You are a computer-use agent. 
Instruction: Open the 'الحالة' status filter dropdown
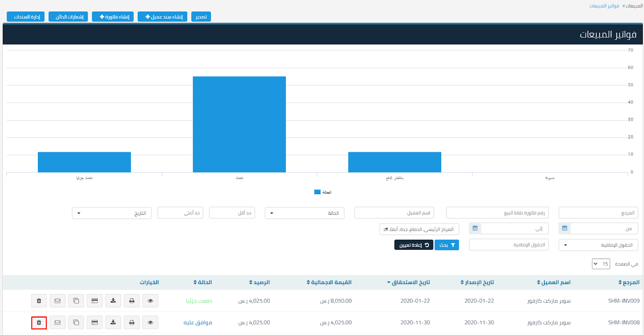point(305,213)
